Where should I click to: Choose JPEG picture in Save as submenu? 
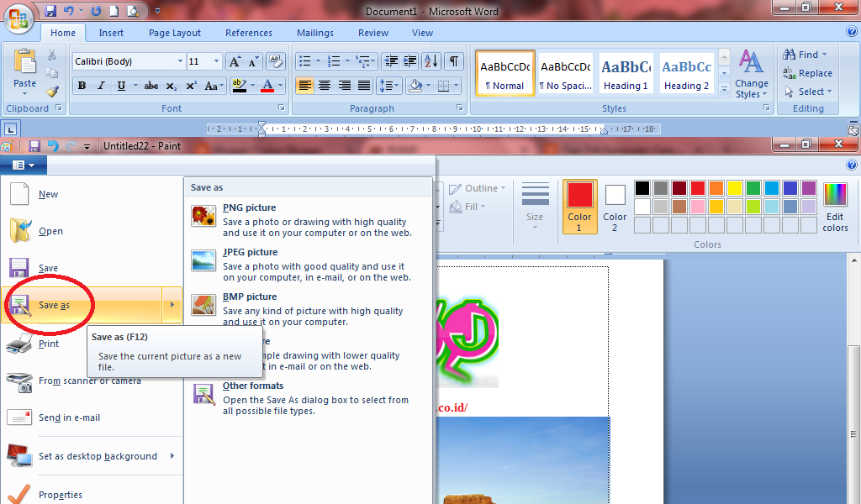click(x=308, y=265)
